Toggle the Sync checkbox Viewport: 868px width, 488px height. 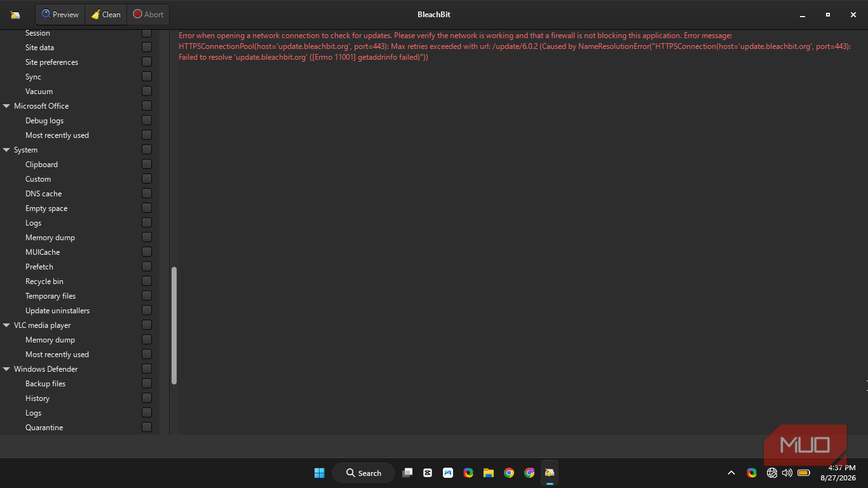tap(147, 77)
